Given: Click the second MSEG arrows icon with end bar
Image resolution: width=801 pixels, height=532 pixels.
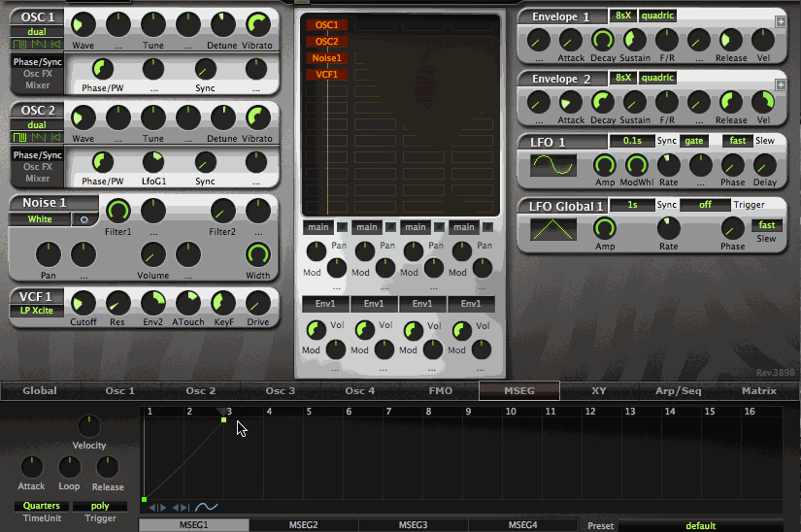Looking at the screenshot, I should click(181, 508).
